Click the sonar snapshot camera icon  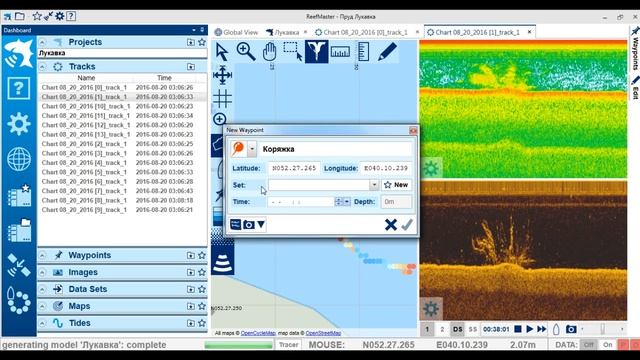pyautogui.click(x=571, y=329)
